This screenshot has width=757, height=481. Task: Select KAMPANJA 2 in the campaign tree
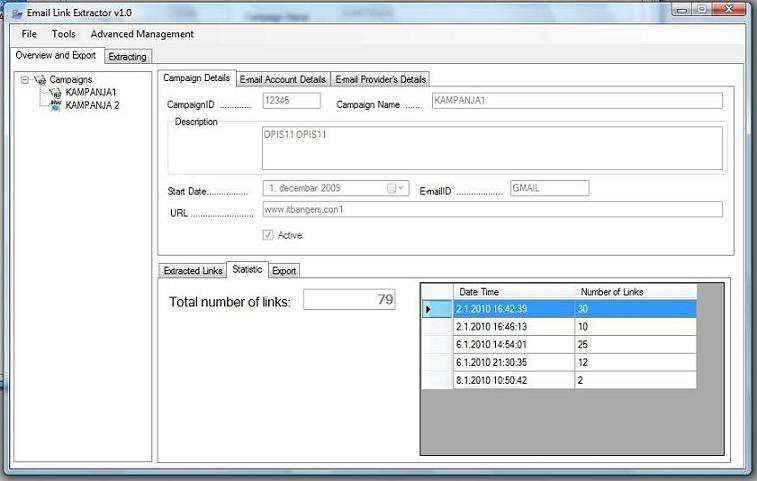click(x=92, y=105)
